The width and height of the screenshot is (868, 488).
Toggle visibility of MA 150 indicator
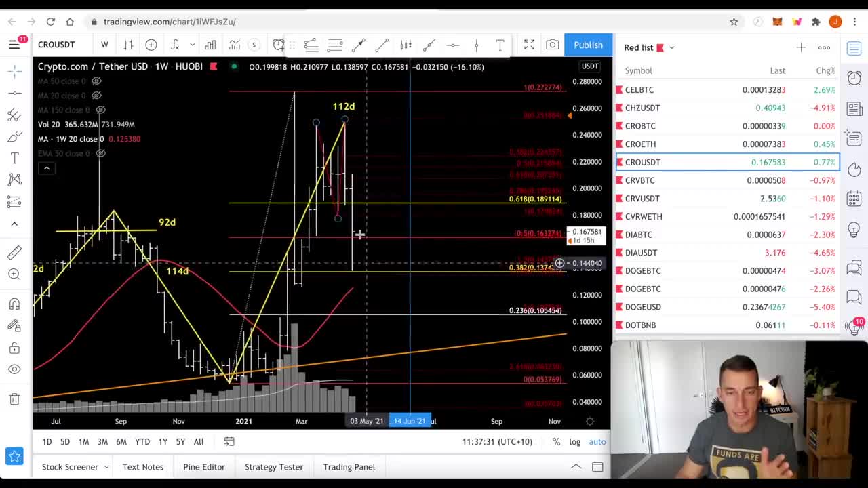click(100, 110)
